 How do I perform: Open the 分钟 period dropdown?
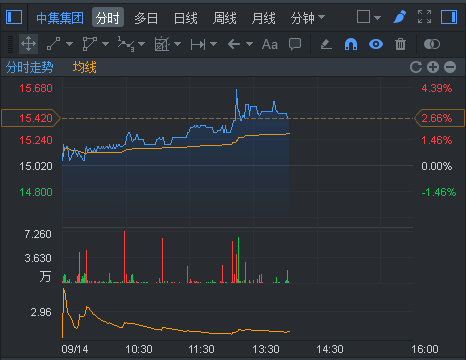(x=307, y=18)
